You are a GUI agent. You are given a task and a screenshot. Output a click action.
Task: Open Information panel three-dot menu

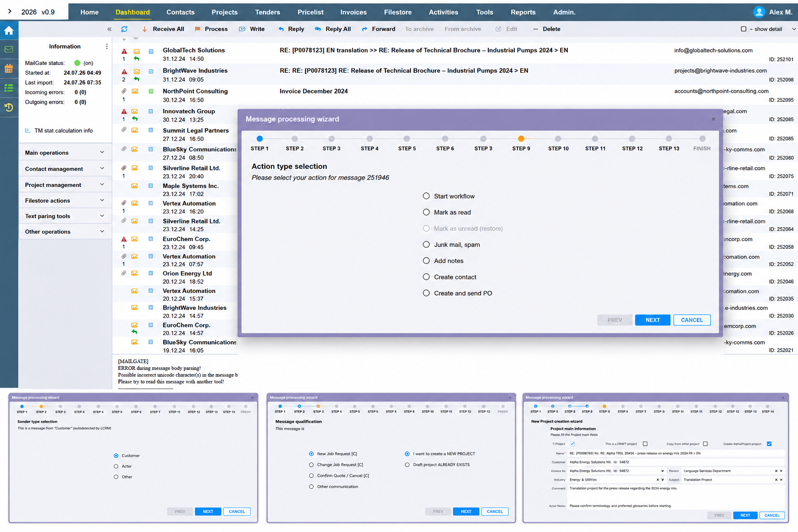(x=107, y=46)
